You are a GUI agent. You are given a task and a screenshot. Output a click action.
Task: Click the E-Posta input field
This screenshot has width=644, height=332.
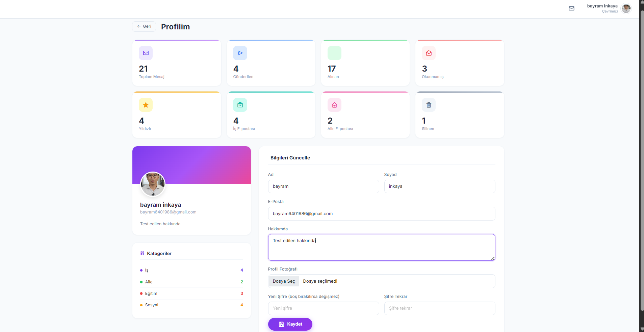coord(382,213)
